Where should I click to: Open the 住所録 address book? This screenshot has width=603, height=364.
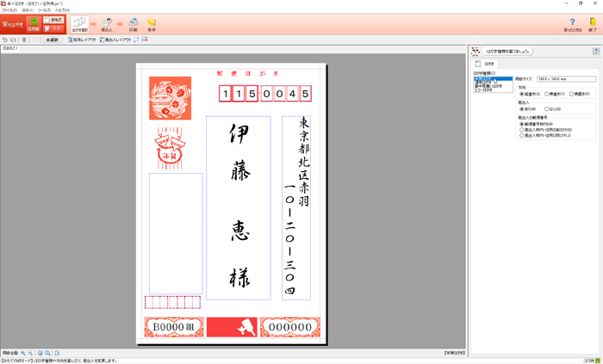click(x=33, y=24)
